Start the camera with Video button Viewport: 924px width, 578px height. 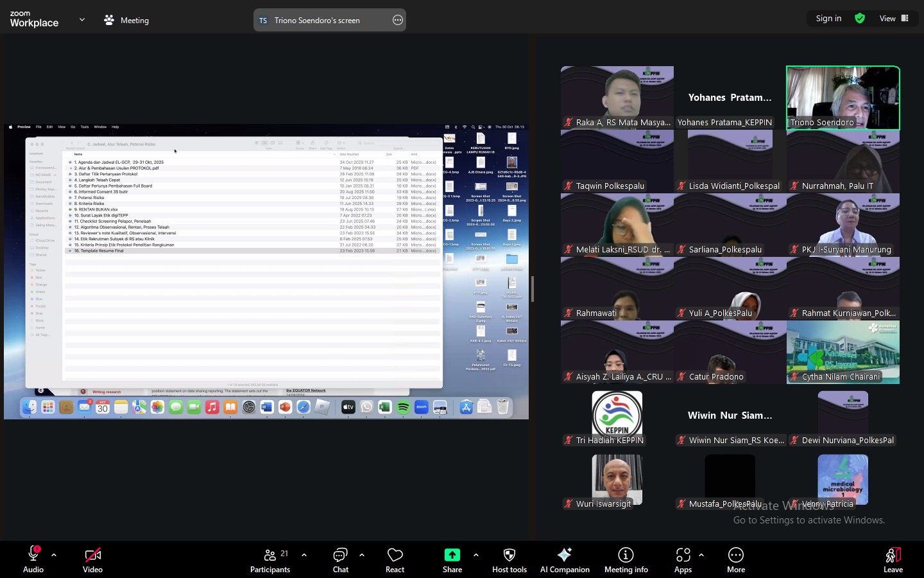[92, 560]
